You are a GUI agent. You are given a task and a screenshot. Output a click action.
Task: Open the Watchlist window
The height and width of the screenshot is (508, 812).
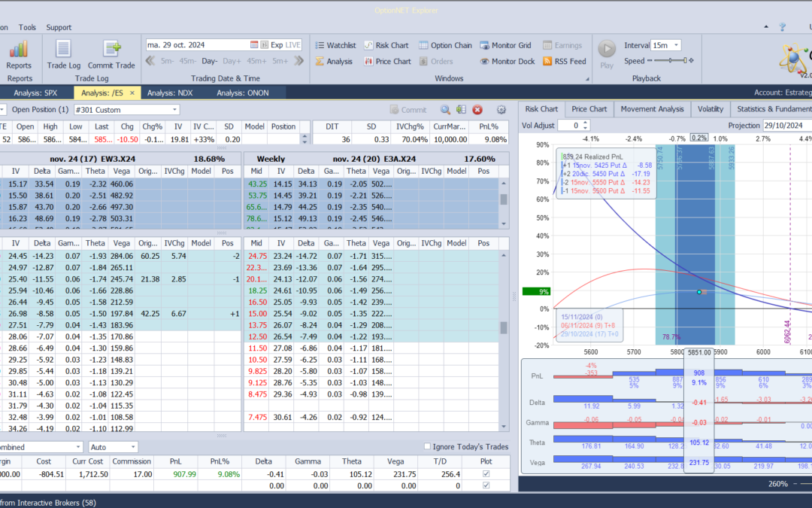point(335,45)
